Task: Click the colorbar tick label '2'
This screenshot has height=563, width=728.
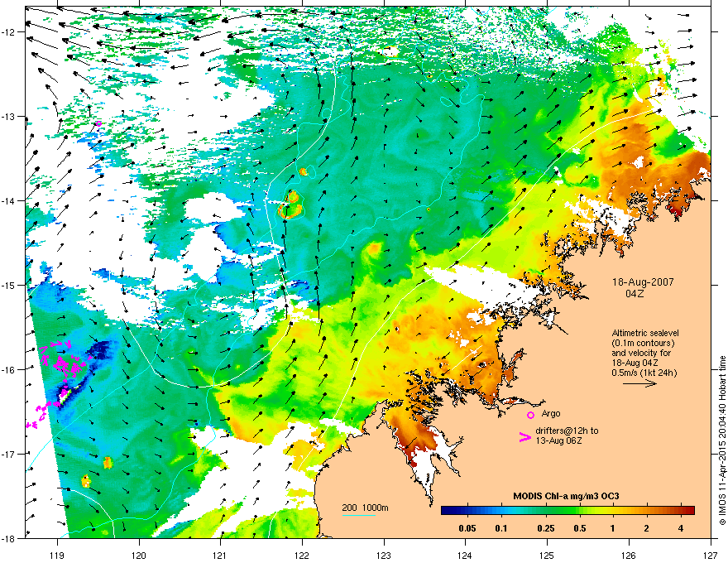Action: coord(647,528)
